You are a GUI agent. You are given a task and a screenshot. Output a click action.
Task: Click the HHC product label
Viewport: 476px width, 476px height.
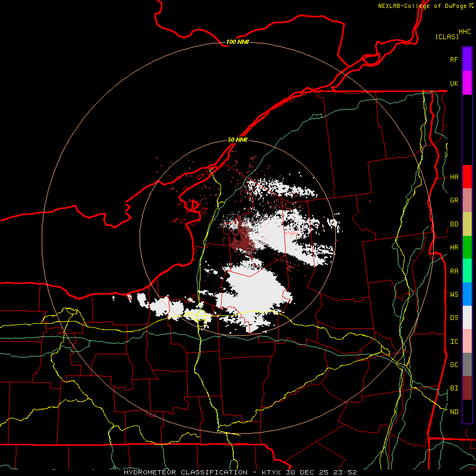[465, 32]
